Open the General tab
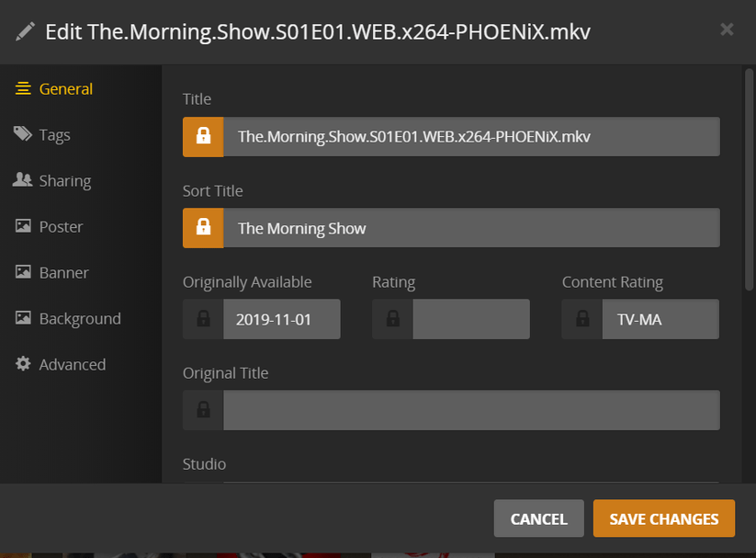 click(x=54, y=89)
